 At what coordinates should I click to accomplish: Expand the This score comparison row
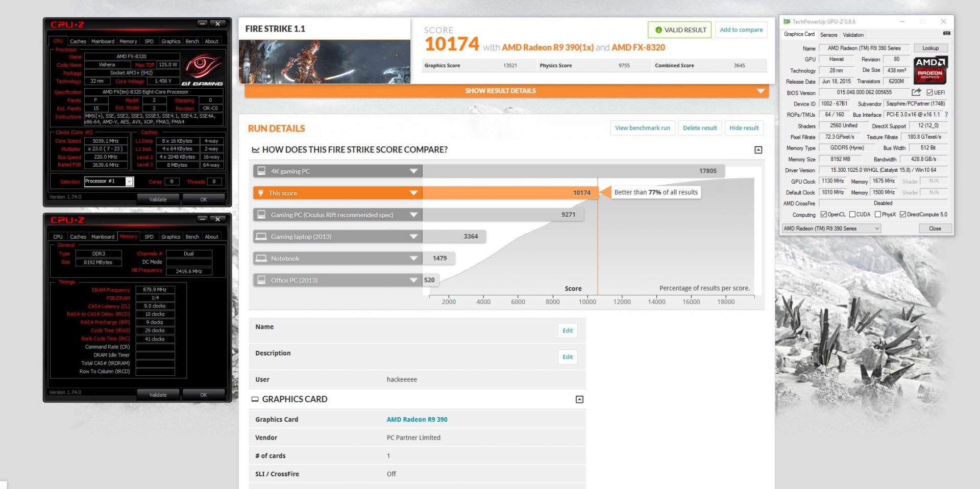(413, 193)
